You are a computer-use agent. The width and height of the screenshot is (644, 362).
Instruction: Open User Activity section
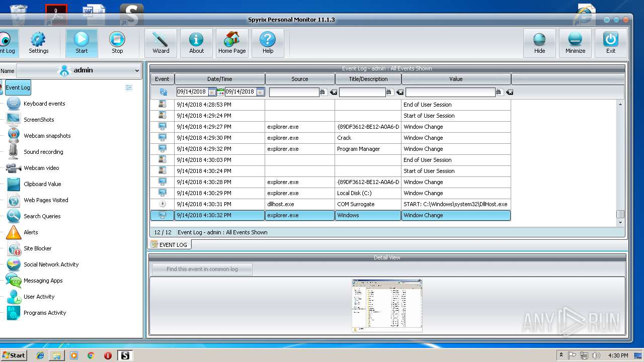tap(39, 297)
